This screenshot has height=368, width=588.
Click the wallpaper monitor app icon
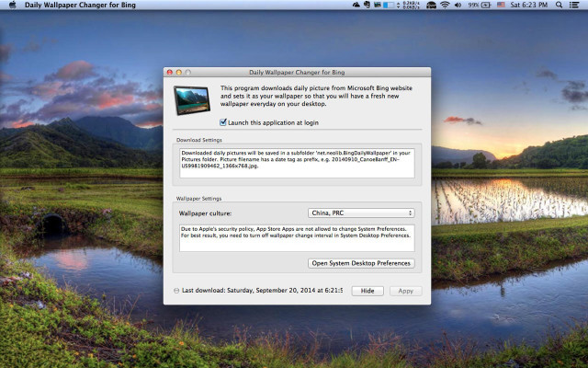[x=192, y=99]
